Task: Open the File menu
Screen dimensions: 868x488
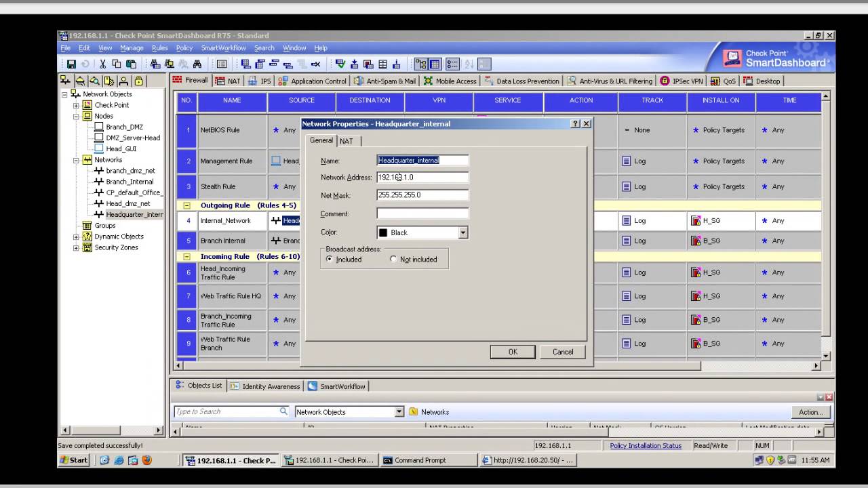Action: tap(66, 48)
